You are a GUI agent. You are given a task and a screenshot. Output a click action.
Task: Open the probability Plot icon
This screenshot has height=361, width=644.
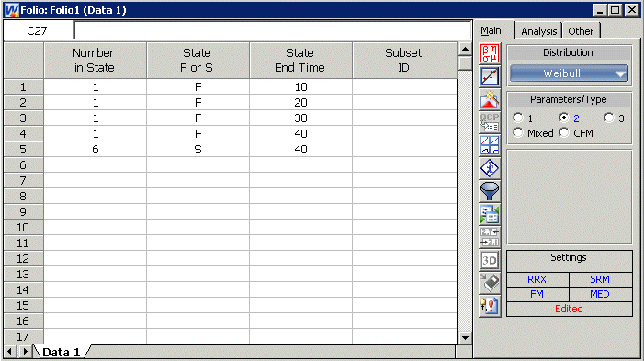(490, 76)
